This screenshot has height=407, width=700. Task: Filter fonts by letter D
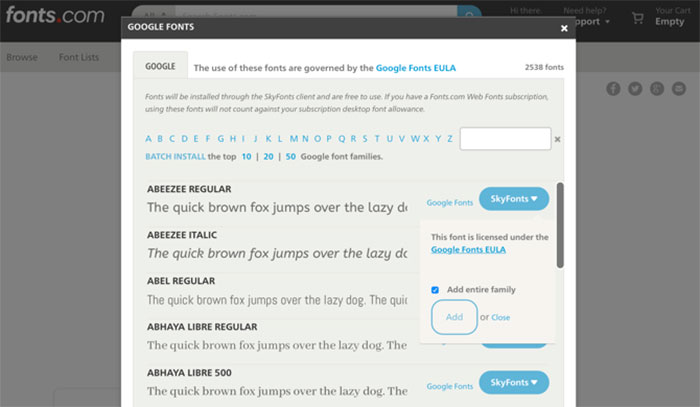(184, 139)
